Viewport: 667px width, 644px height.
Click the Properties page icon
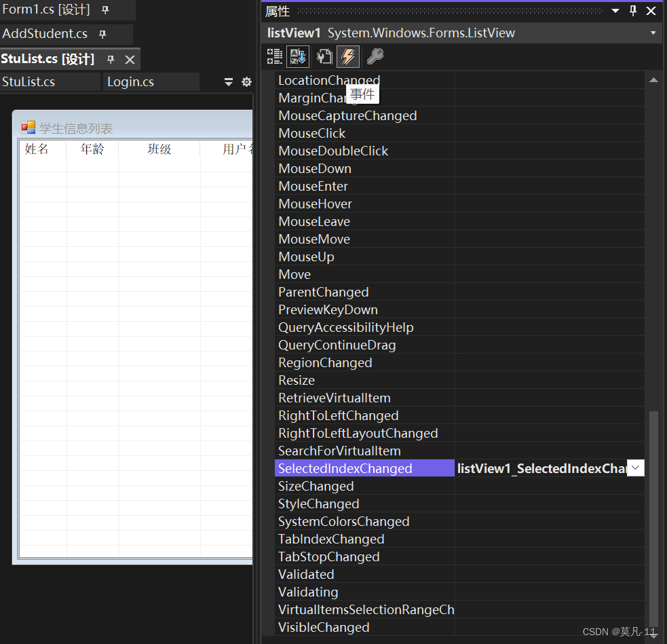324,56
